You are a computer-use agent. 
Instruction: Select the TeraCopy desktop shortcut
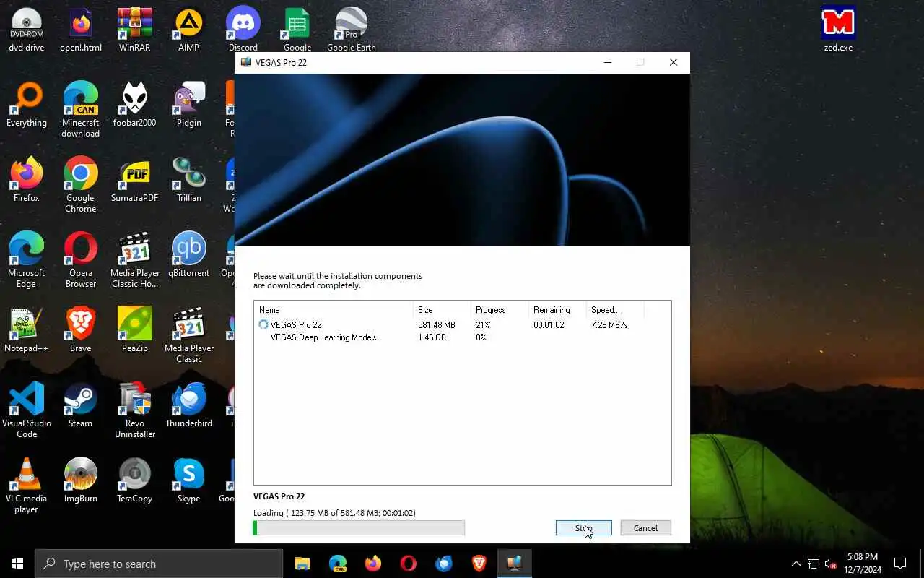(x=135, y=481)
